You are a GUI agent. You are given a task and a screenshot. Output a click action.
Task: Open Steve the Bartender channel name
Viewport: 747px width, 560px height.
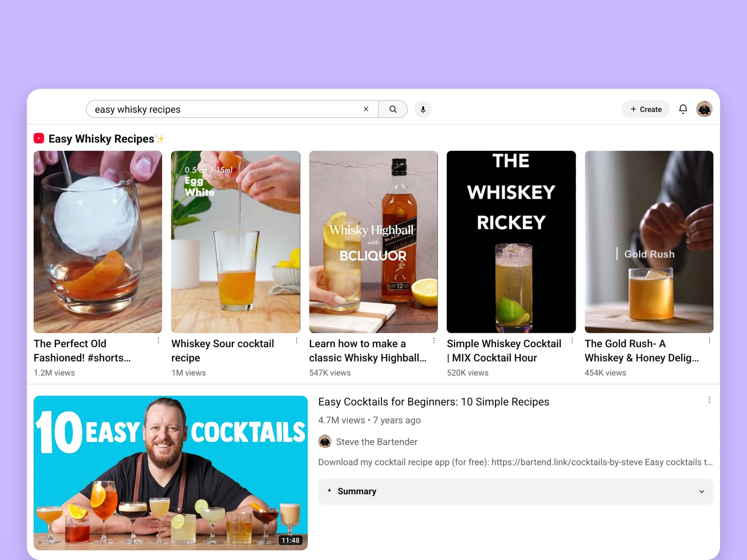pos(377,442)
